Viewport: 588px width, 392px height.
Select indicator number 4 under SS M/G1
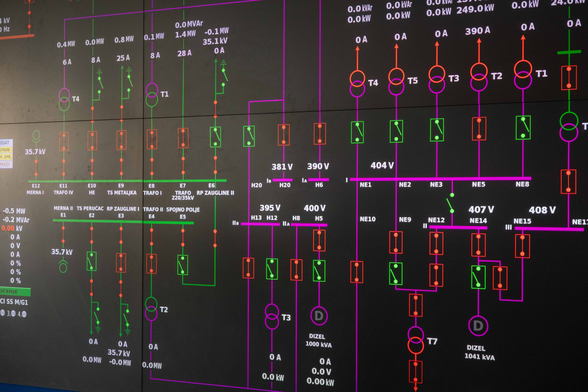click(x=24, y=314)
